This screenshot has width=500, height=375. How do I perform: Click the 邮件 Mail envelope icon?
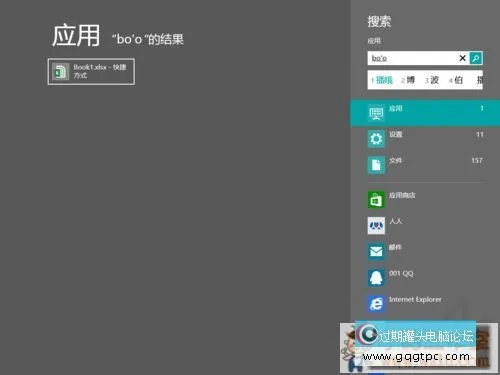point(376,252)
